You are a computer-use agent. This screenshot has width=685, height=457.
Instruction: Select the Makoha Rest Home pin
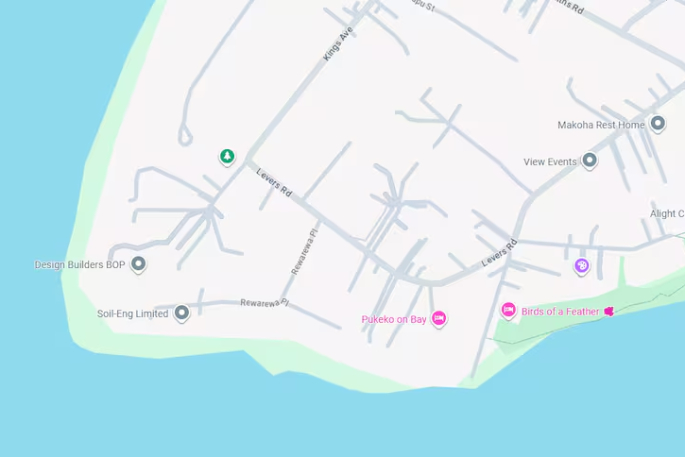pos(657,124)
